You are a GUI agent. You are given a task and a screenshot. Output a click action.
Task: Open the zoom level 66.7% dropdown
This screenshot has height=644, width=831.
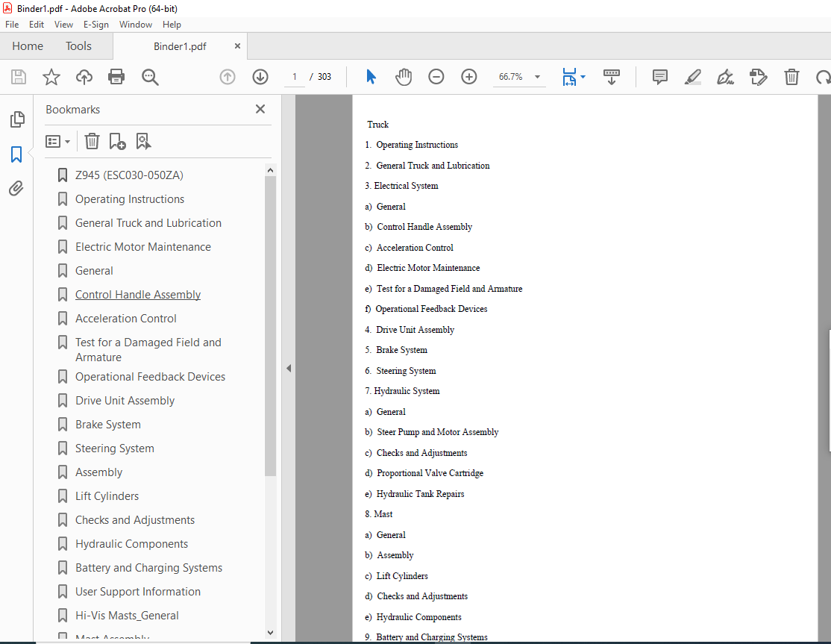point(537,77)
